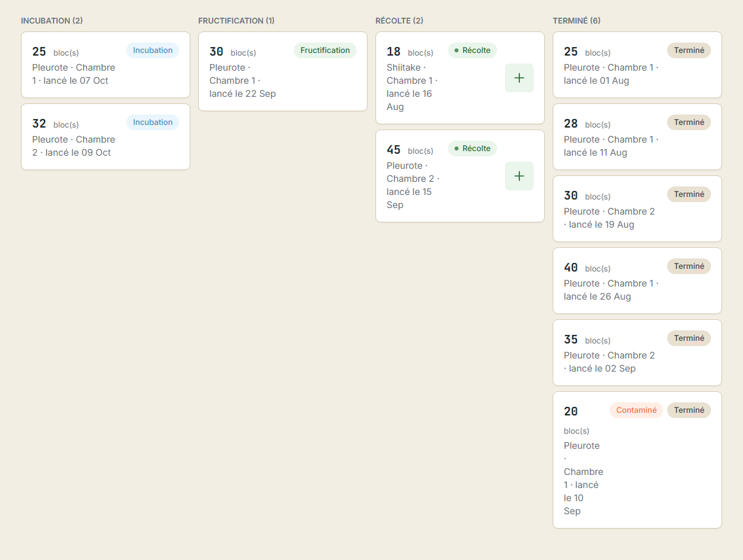Select text 'Shiitake · Chambre 1 · lancé le 16 Aug'

(412, 87)
